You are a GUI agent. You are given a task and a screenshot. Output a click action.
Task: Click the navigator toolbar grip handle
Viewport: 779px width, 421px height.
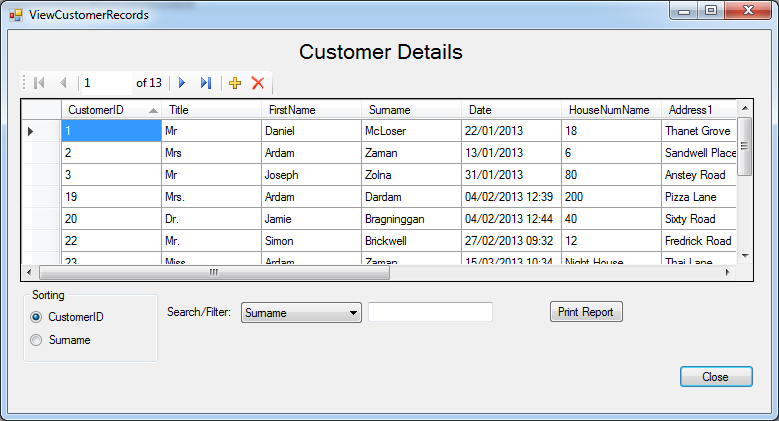point(24,83)
